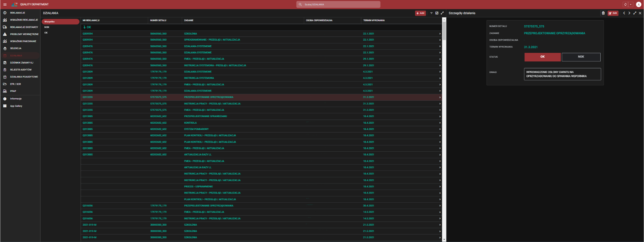Viewport: 644px width, 242px height.
Task: Go to previous record with left arrow
Action: pos(624,13)
